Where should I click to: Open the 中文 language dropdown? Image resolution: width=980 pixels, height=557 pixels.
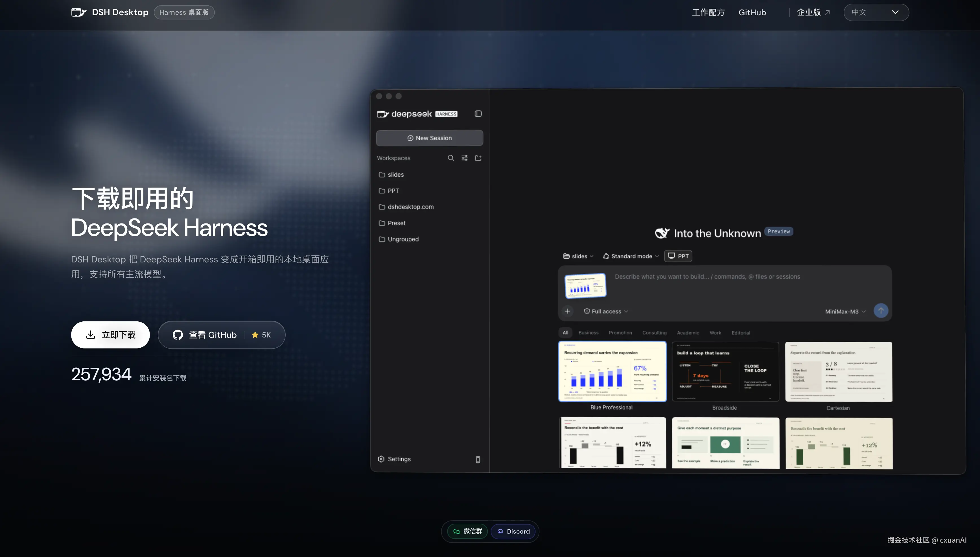pos(876,12)
